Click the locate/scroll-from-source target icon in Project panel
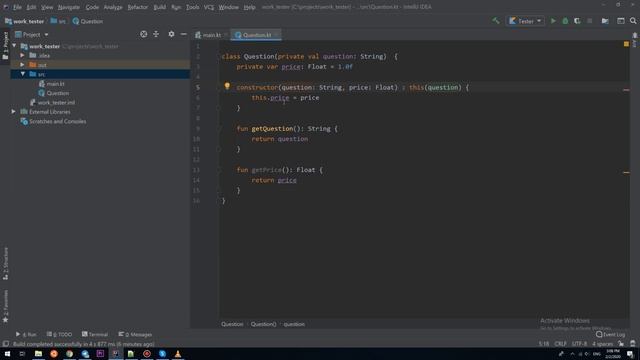Image resolution: width=640 pixels, height=360 pixels. click(144, 34)
